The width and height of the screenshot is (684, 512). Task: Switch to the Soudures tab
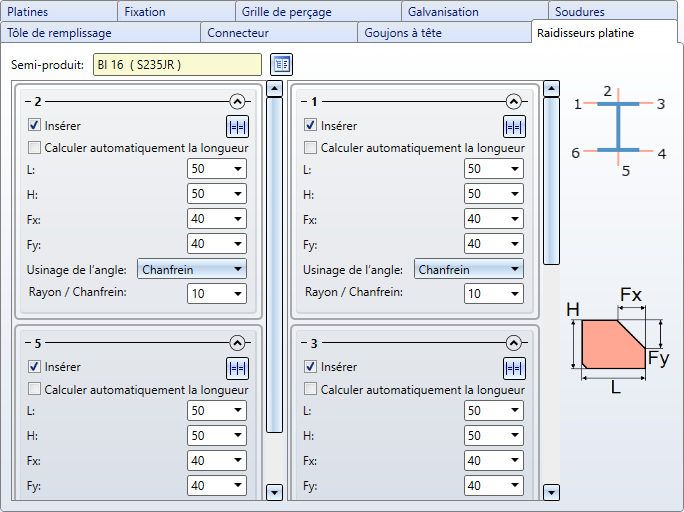tap(613, 11)
